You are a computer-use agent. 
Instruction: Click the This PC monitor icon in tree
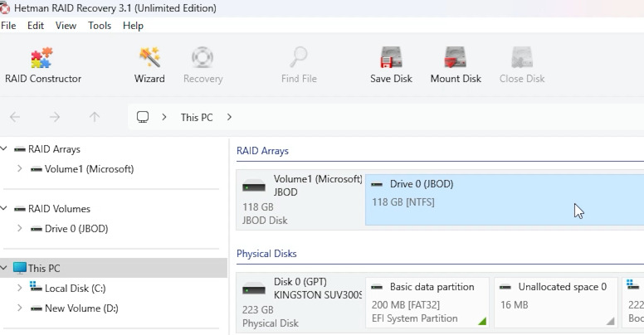(19, 268)
